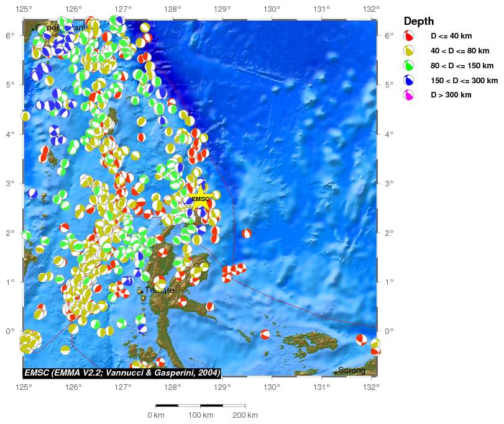Click the Ternate city label
Screen dimensions: 504x424
(159, 291)
